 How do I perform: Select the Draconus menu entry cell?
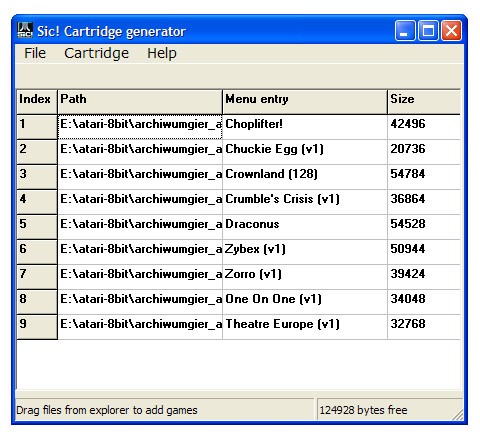pyautogui.click(x=305, y=227)
